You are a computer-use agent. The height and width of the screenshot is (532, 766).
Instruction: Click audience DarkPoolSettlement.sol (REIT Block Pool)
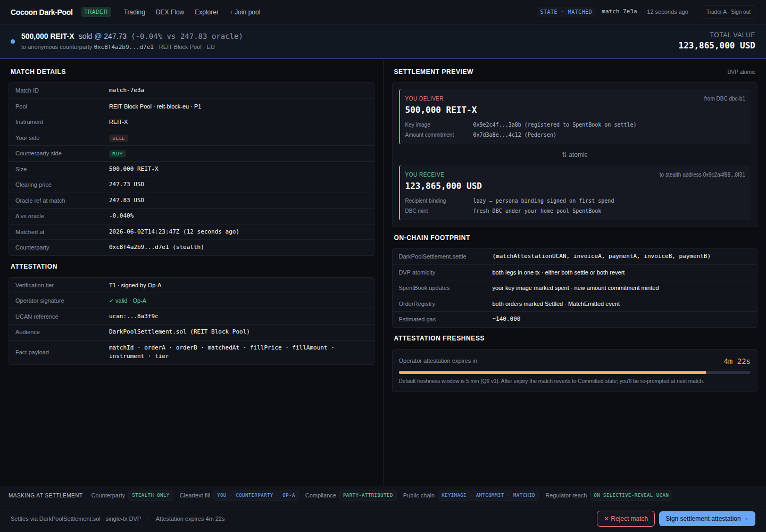coord(179,332)
